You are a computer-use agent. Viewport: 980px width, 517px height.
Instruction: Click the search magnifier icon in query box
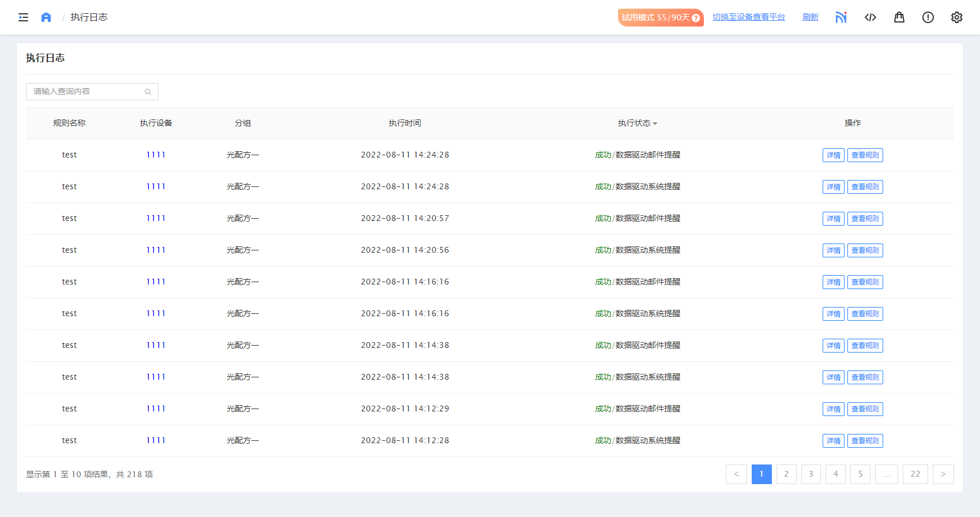tap(148, 92)
